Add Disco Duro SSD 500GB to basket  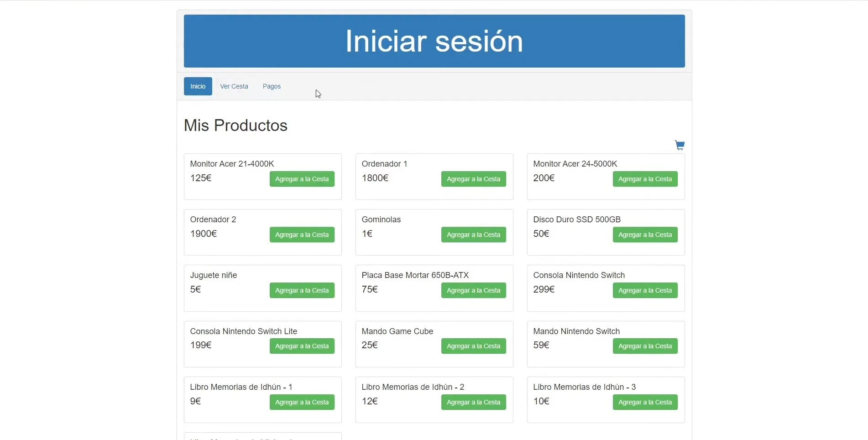coord(645,235)
